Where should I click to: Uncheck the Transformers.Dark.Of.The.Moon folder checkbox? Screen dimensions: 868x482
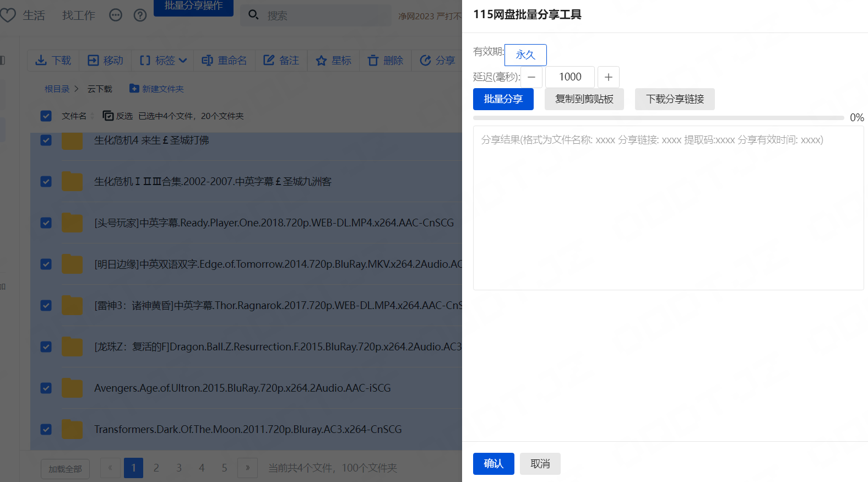click(x=46, y=430)
